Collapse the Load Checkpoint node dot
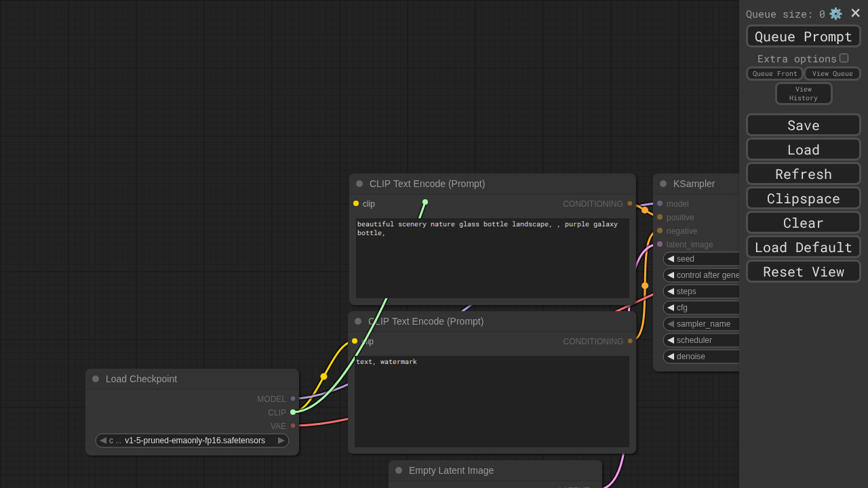 point(96,379)
